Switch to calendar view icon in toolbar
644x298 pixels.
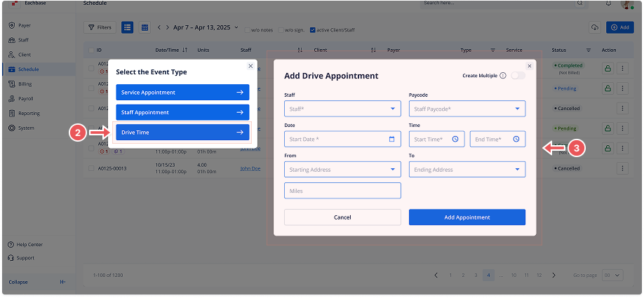pyautogui.click(x=145, y=27)
